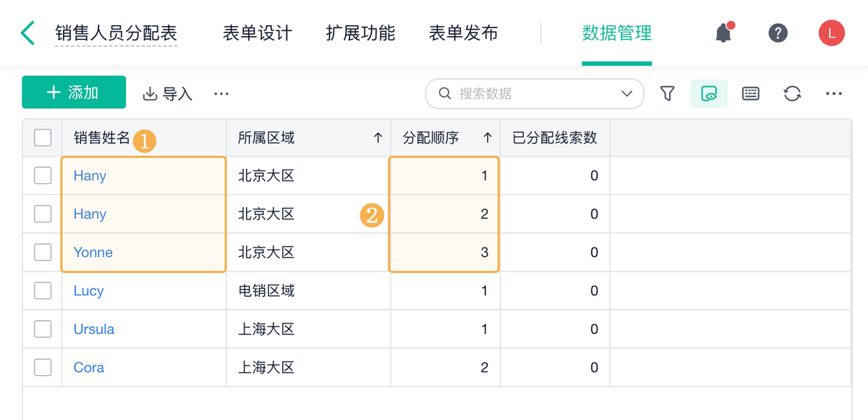
Task: Toggle the field display eye icon
Action: point(709,93)
